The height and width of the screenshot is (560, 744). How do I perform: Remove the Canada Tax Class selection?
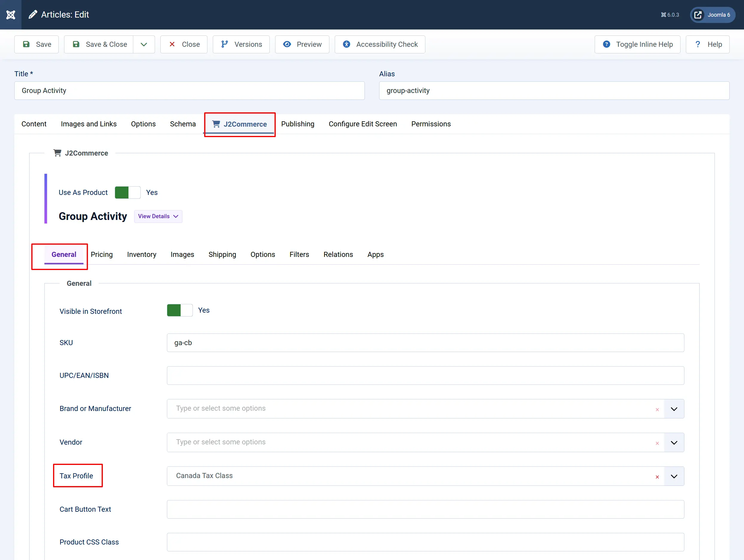657,477
